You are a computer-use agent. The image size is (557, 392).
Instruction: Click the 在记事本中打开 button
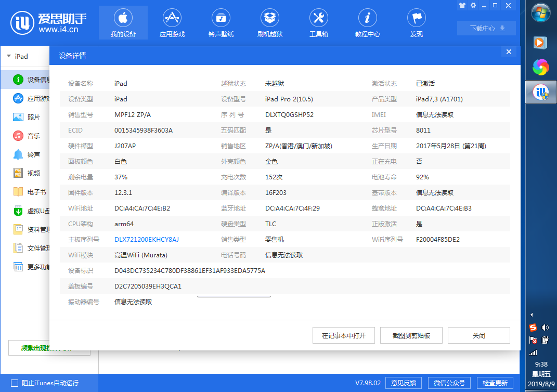tap(344, 335)
